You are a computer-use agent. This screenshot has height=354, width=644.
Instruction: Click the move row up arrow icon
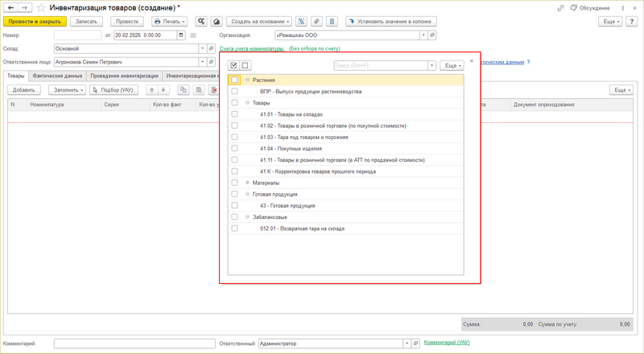pyautogui.click(x=152, y=89)
